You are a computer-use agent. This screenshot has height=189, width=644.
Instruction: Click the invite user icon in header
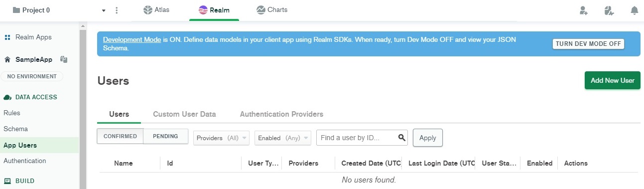pos(584,10)
